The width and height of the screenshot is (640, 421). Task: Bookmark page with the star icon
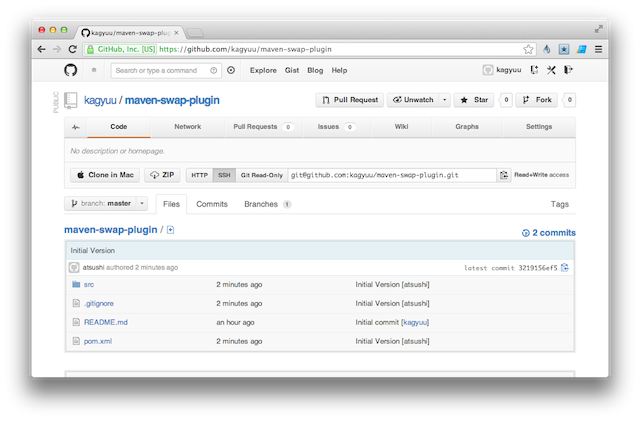click(x=528, y=48)
